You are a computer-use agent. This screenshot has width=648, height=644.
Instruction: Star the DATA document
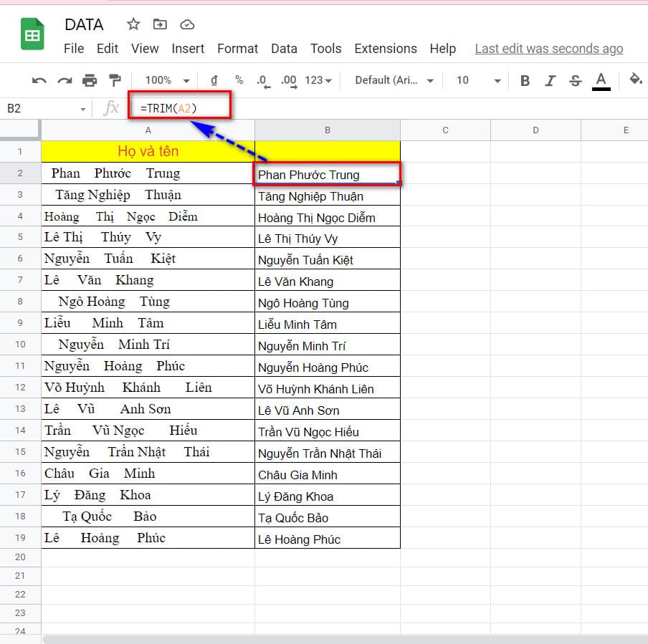[x=133, y=24]
